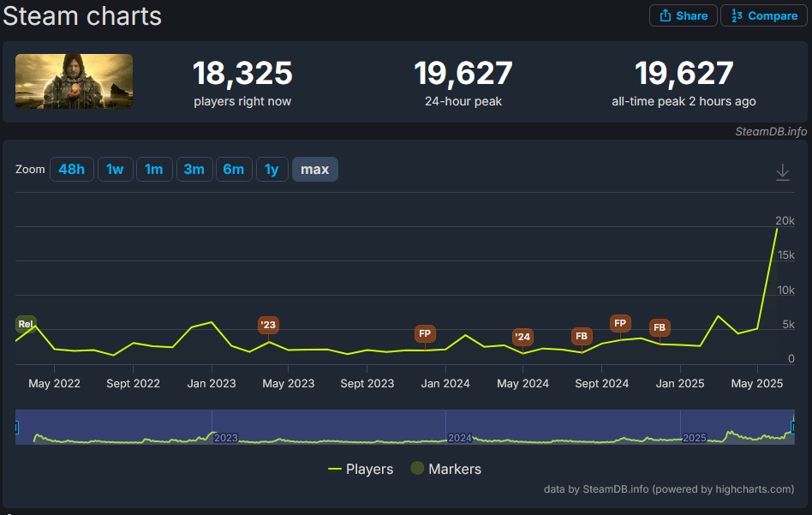Image resolution: width=812 pixels, height=515 pixels.
Task: Click the Sept 2022 axis label
Action: coord(133,383)
